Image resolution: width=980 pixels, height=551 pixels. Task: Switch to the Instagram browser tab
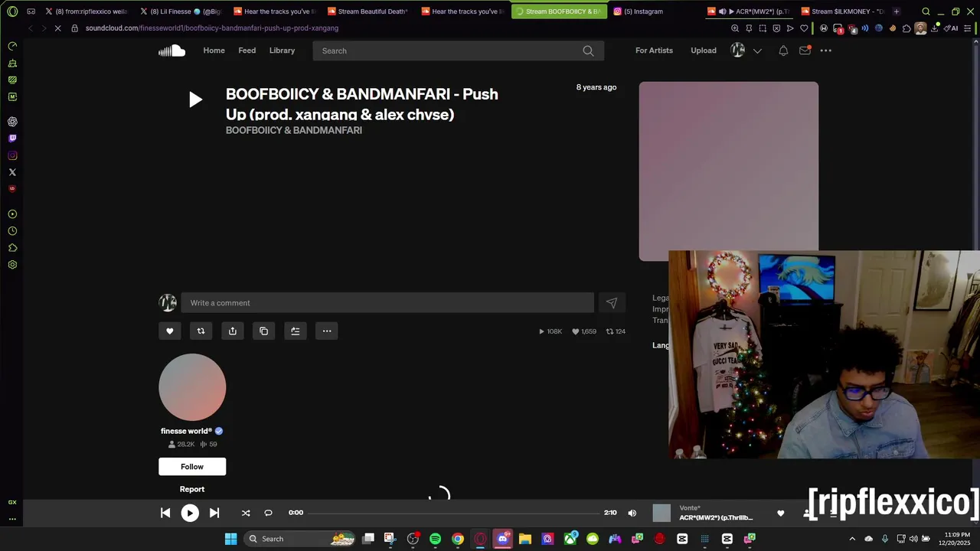(x=643, y=11)
